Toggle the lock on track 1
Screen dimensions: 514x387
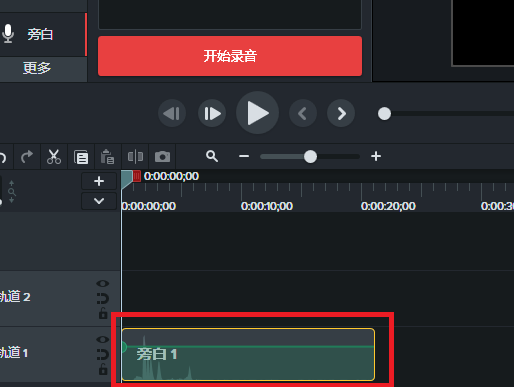coord(103,369)
